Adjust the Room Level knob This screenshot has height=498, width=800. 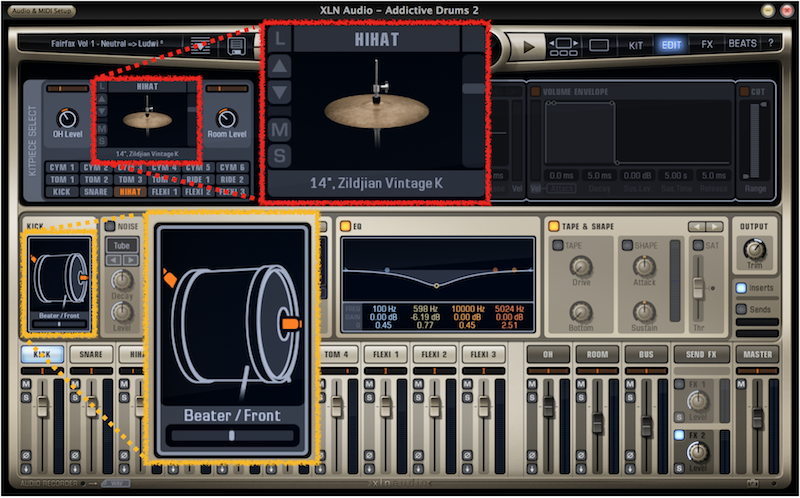pyautogui.click(x=227, y=118)
